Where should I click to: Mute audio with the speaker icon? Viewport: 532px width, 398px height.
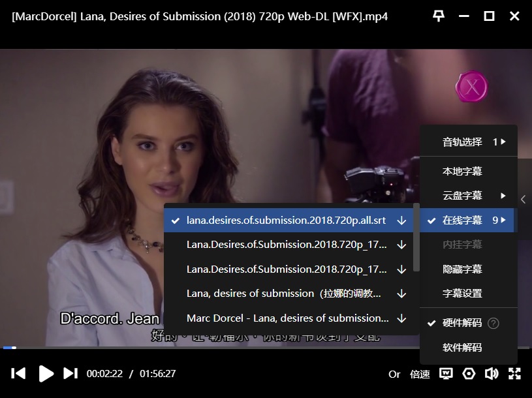coord(492,374)
